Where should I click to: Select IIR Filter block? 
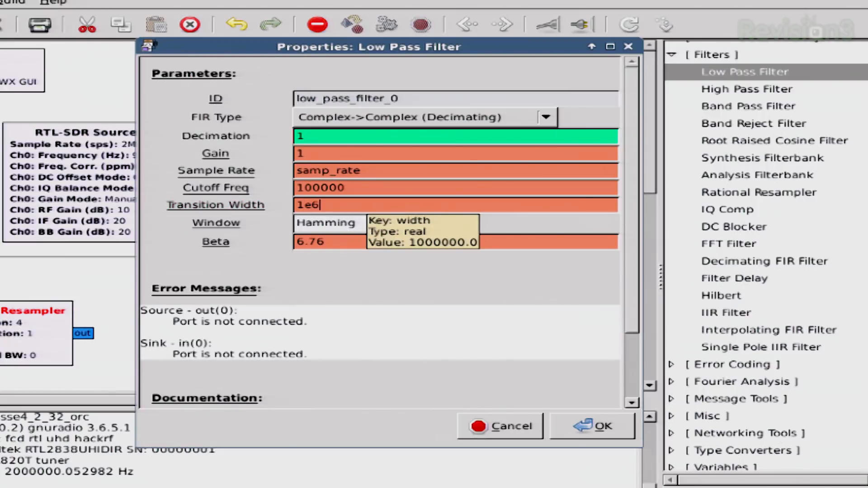tap(726, 312)
